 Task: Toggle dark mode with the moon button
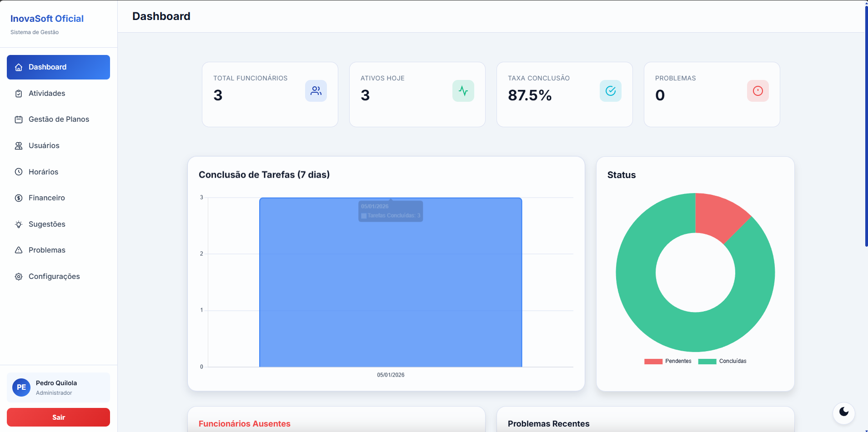pos(844,412)
